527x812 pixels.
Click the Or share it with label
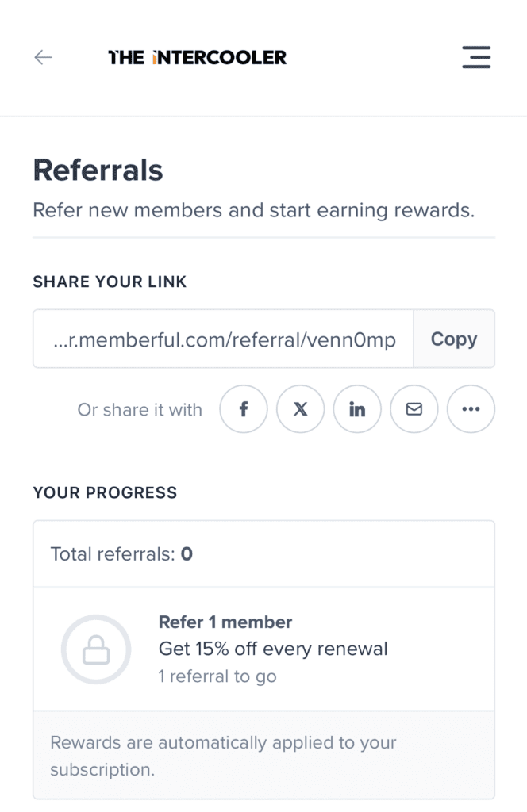pyautogui.click(x=139, y=409)
